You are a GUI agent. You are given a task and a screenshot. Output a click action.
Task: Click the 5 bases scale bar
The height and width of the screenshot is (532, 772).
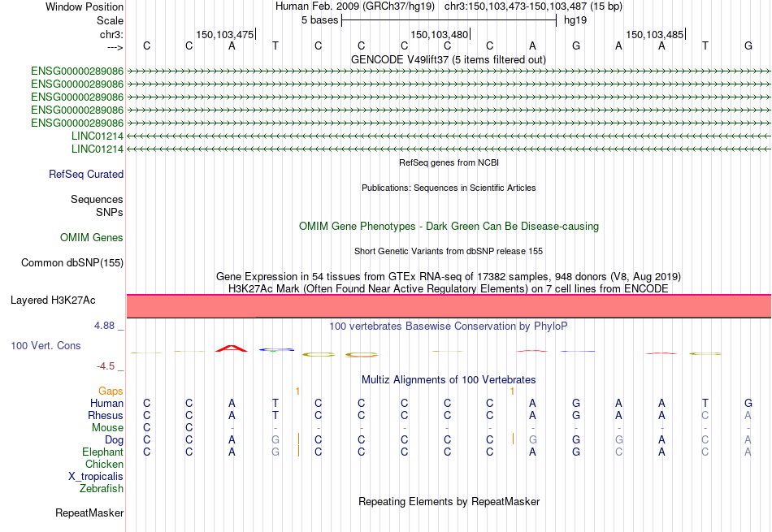click(x=449, y=20)
